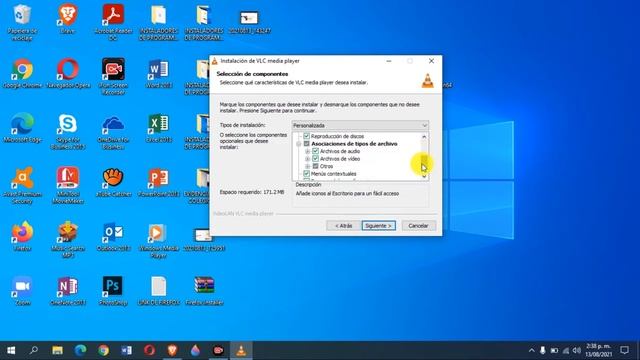
Task: Open the Windows Start menu
Action: click(x=11, y=350)
